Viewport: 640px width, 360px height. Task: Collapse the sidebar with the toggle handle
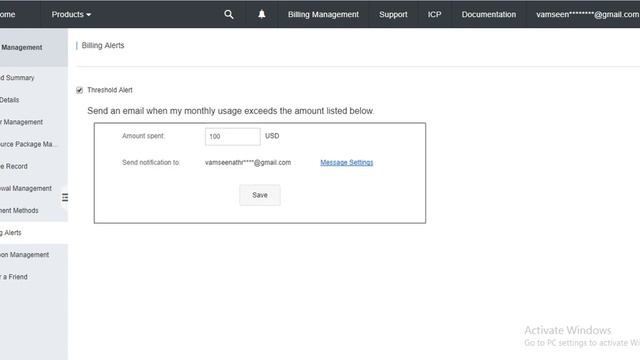[x=65, y=198]
